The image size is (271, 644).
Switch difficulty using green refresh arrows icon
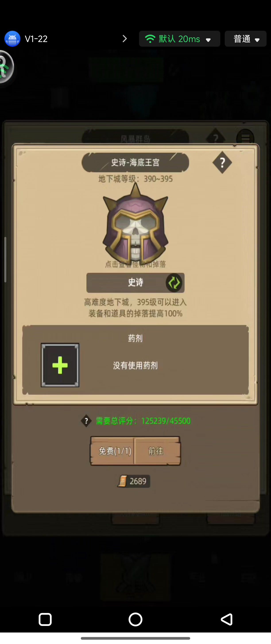tap(174, 283)
